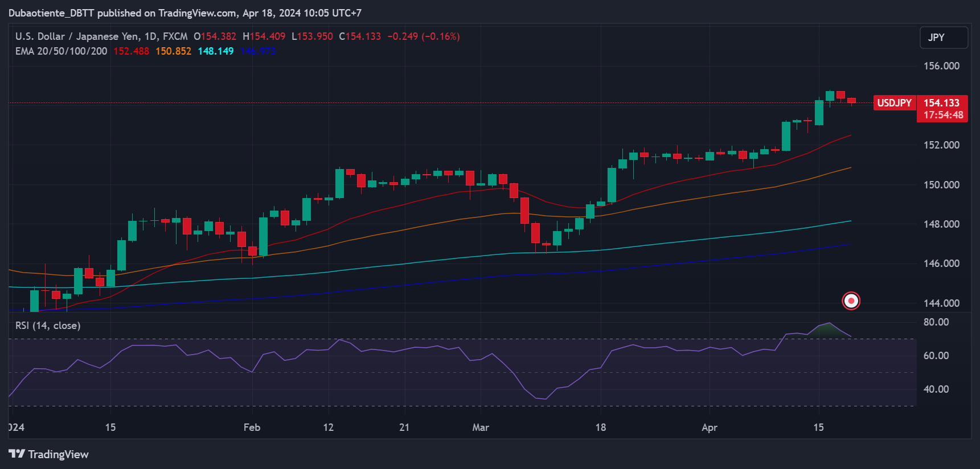Click the JPY currency button
Image resolution: width=980 pixels, height=469 pixels.
click(944, 38)
